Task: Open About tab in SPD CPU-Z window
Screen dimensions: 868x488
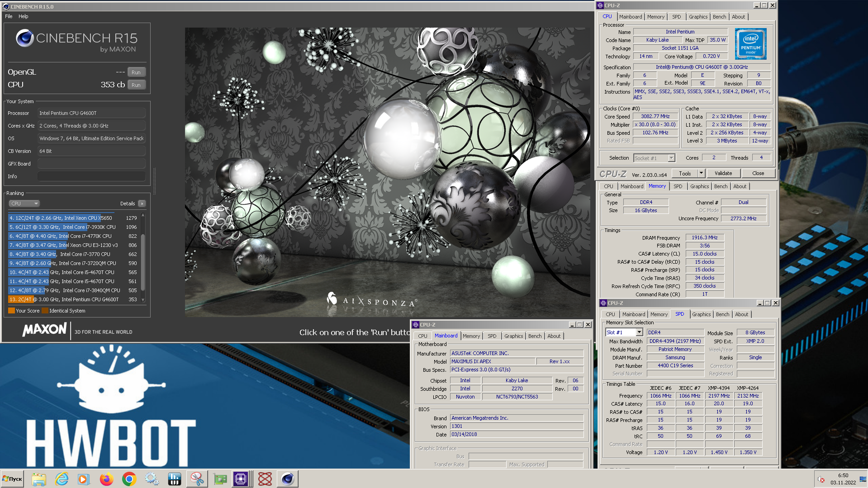Action: pos(741,314)
